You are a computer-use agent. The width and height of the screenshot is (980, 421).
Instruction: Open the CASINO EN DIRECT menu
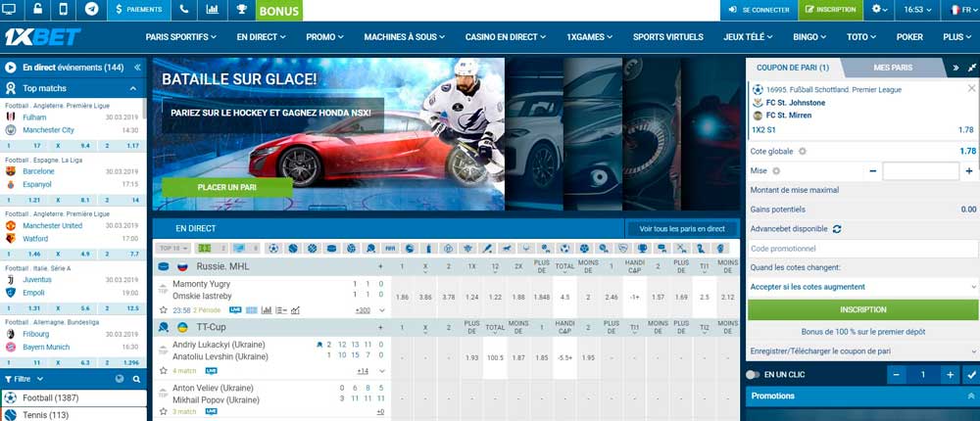(507, 37)
